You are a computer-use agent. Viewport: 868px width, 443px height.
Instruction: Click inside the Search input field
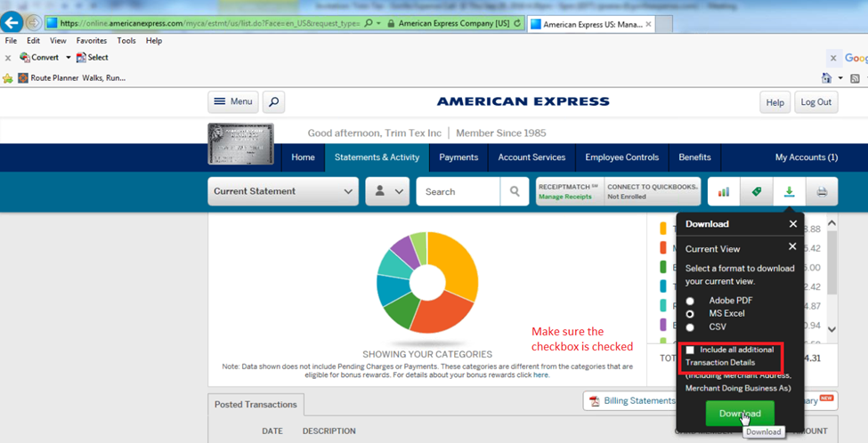(458, 191)
